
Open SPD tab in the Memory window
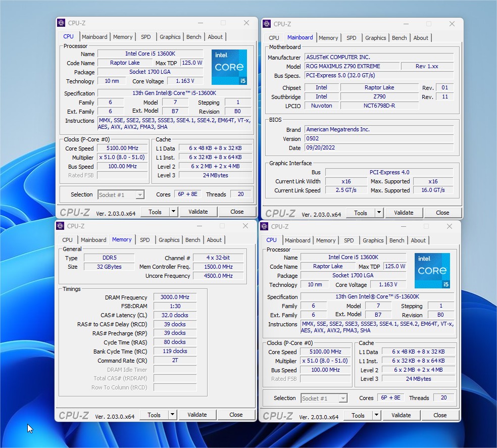pos(145,240)
